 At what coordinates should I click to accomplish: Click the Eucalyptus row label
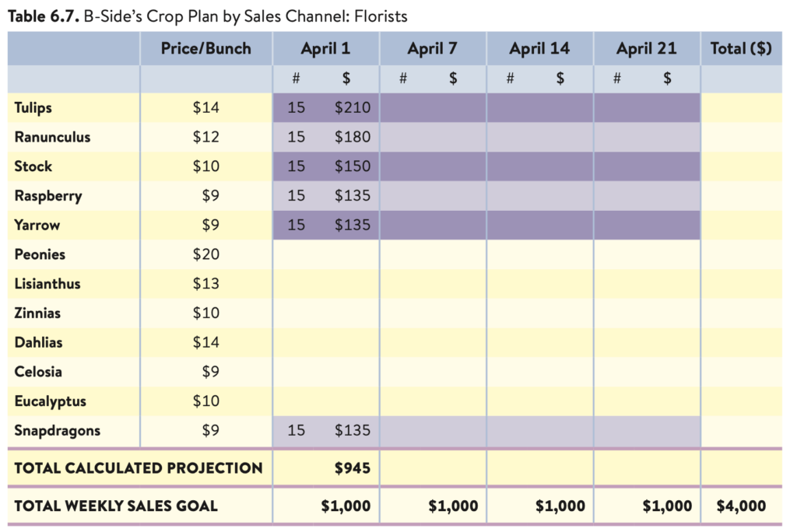(50, 401)
